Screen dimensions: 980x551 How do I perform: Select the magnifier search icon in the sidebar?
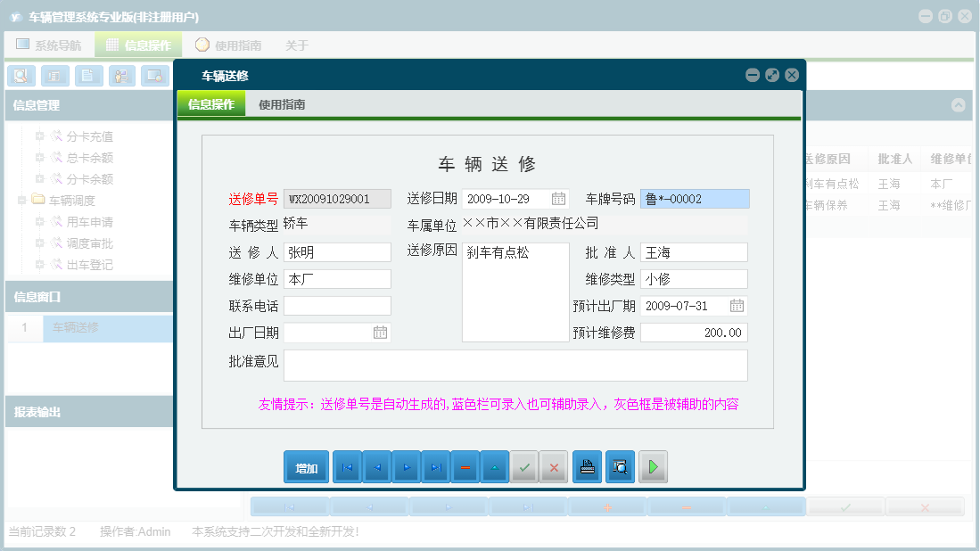click(x=21, y=76)
